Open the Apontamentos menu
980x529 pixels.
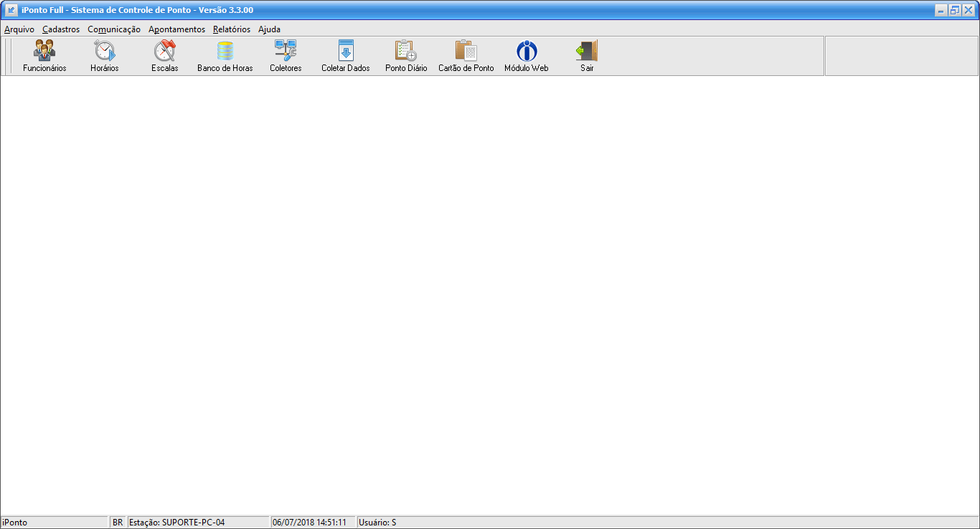coord(176,29)
